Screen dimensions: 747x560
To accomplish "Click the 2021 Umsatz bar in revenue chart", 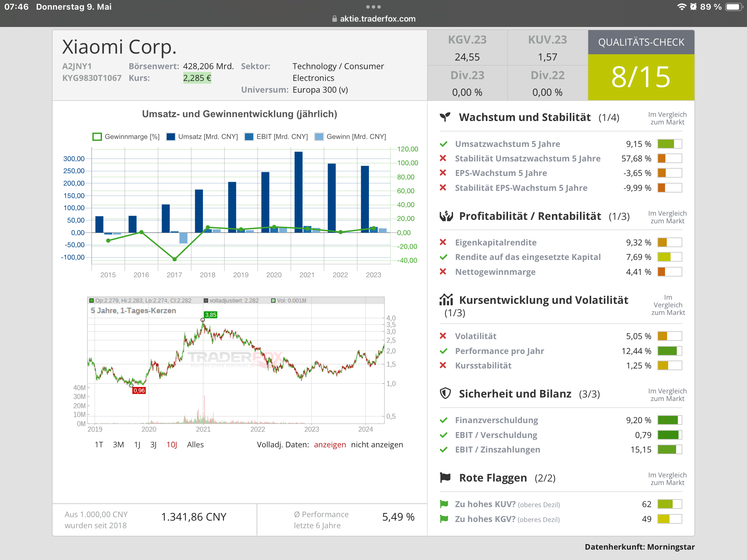I will coord(298,192).
